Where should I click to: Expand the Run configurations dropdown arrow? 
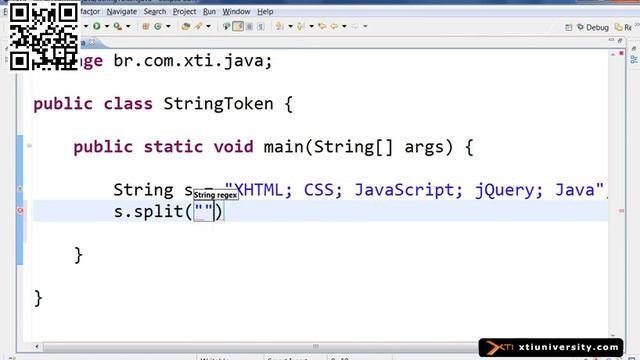[107, 27]
